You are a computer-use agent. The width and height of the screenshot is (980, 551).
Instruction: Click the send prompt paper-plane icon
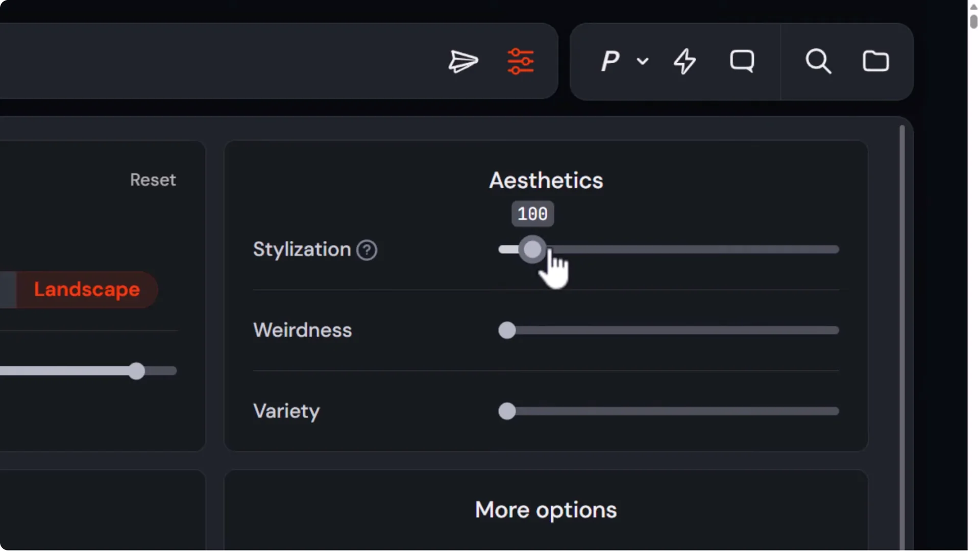pos(463,62)
